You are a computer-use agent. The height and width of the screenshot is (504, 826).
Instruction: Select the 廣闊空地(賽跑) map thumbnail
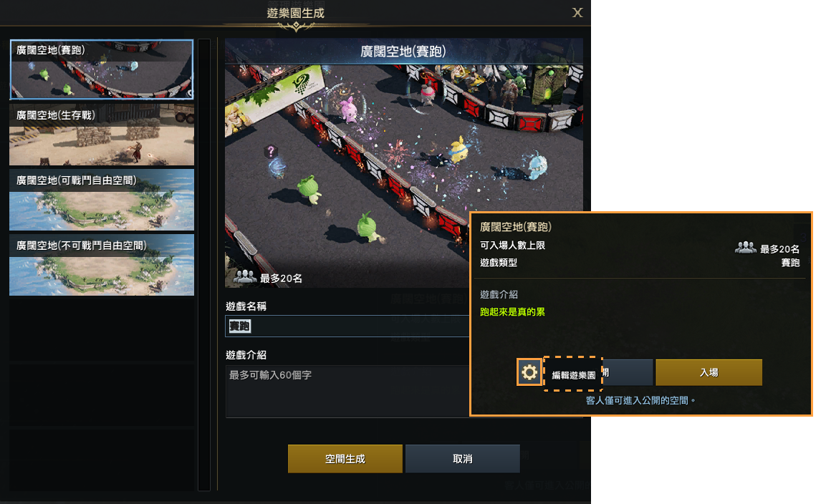[102, 69]
